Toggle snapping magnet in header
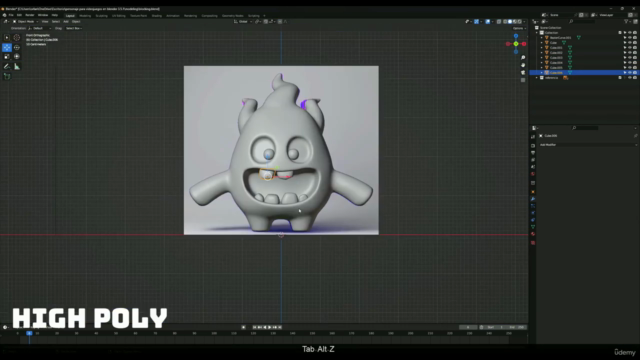The image size is (640, 360). [266, 22]
